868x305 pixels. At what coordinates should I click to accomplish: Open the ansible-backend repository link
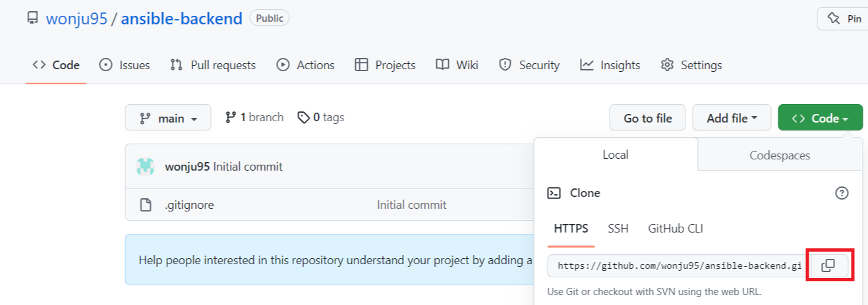[182, 18]
